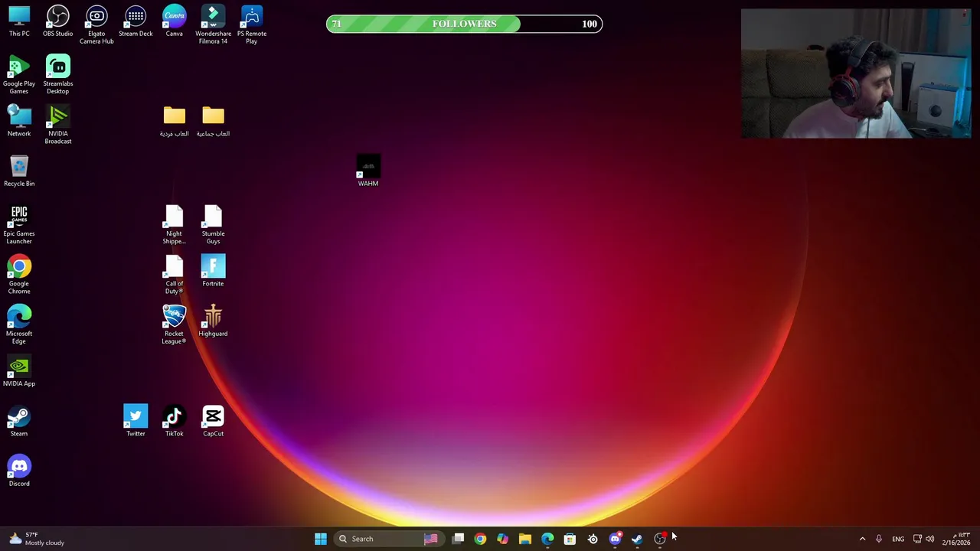This screenshot has width=980, height=551.
Task: Open network and volume quick settings
Action: click(x=923, y=539)
